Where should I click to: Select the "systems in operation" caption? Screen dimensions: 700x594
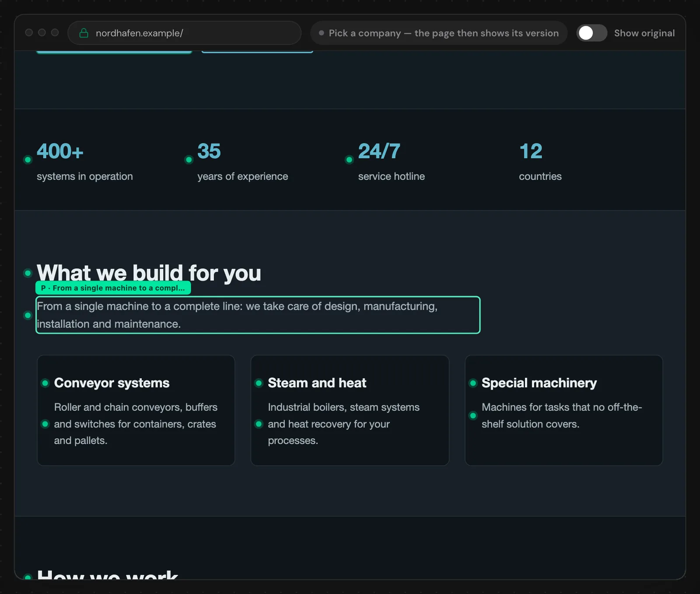(85, 176)
